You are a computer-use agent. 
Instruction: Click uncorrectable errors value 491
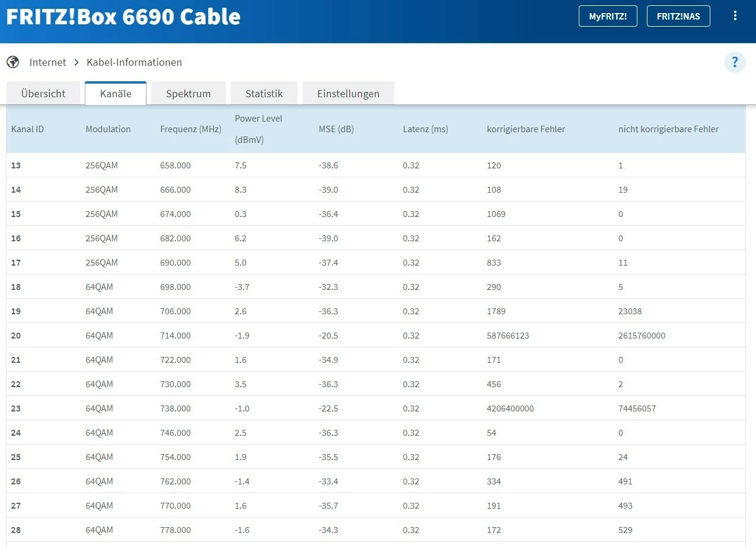(626, 481)
